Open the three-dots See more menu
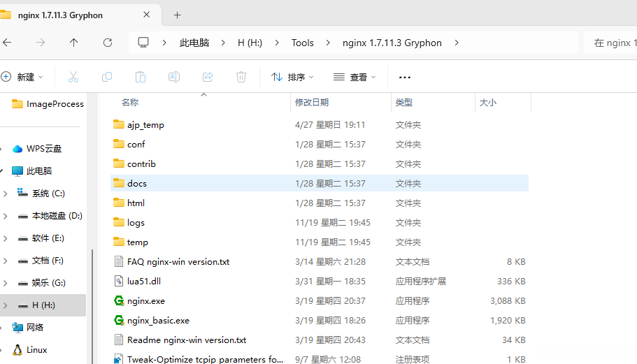The width and height of the screenshot is (637, 364). click(x=405, y=77)
